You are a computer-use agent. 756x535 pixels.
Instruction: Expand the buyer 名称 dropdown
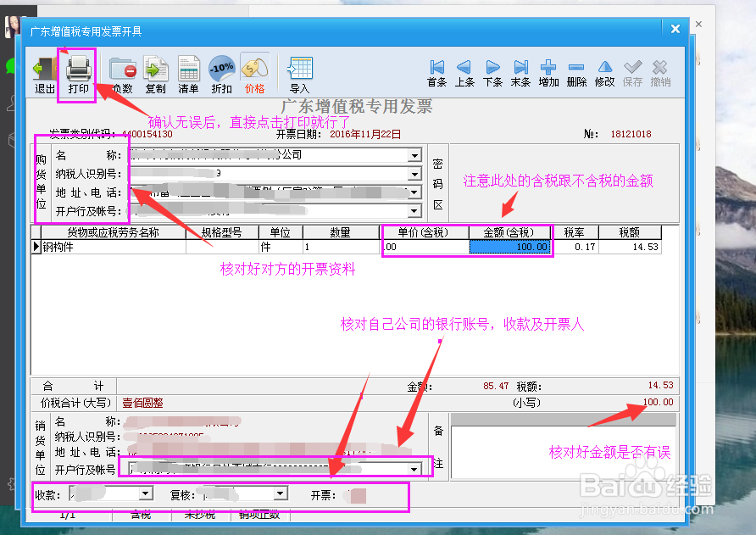414,155
